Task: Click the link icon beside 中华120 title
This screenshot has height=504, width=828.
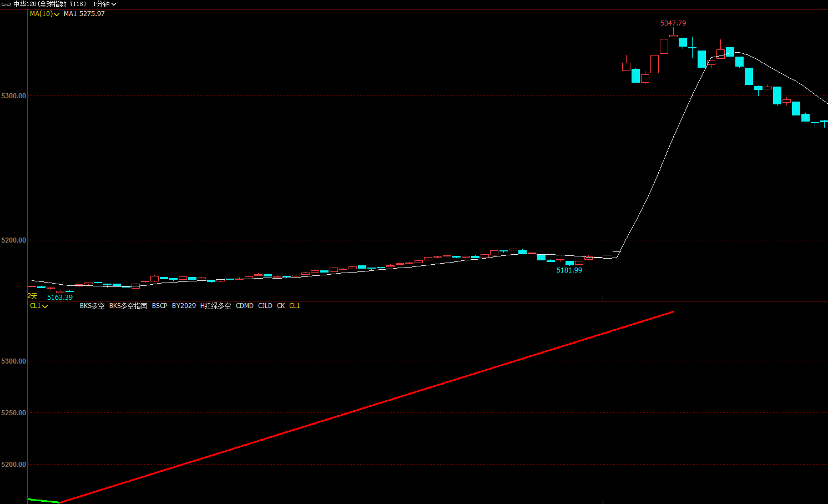Action: tap(6, 4)
